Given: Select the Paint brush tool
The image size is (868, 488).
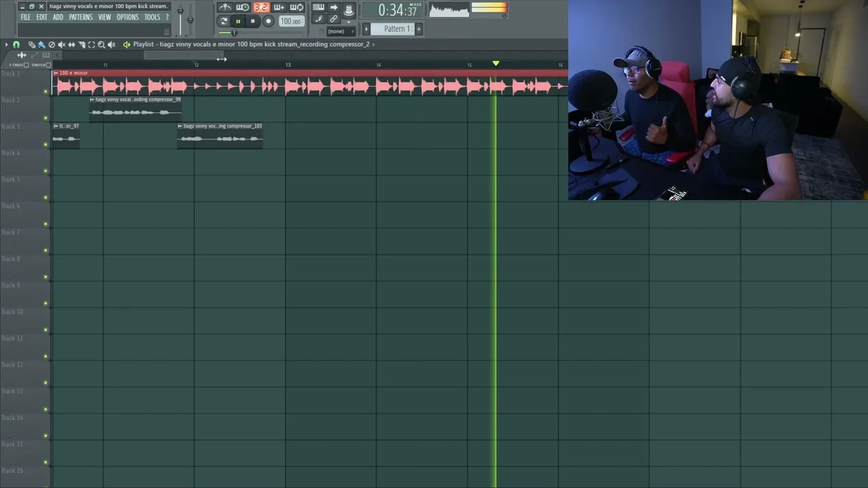Looking at the screenshot, I should click(41, 45).
